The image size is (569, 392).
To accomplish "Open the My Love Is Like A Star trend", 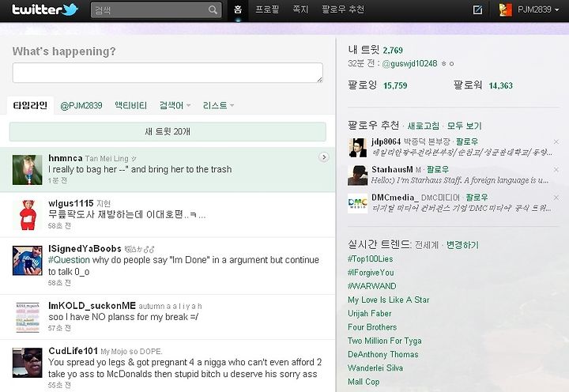I will (388, 300).
